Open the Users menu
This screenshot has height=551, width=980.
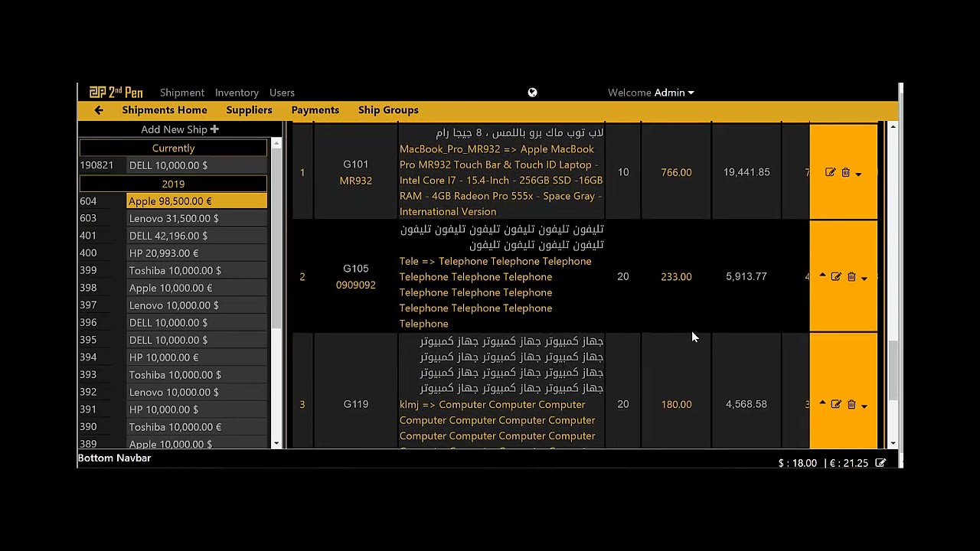282,93
